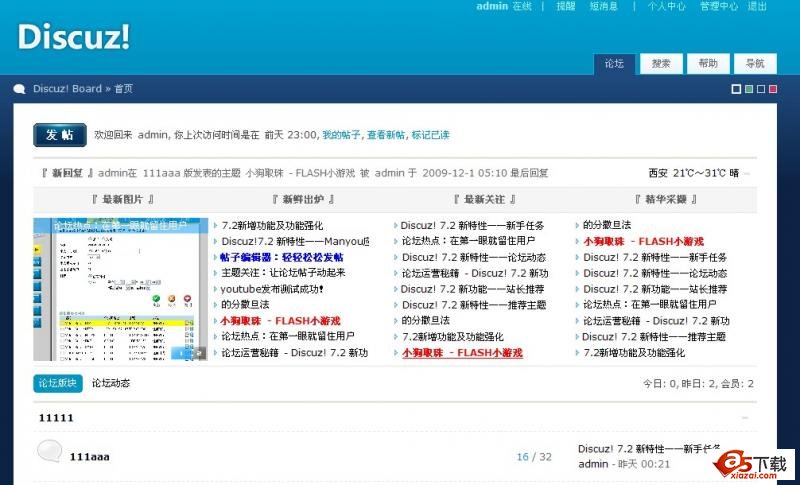Open the 搜索 tab
This screenshot has width=800, height=485.
(661, 64)
